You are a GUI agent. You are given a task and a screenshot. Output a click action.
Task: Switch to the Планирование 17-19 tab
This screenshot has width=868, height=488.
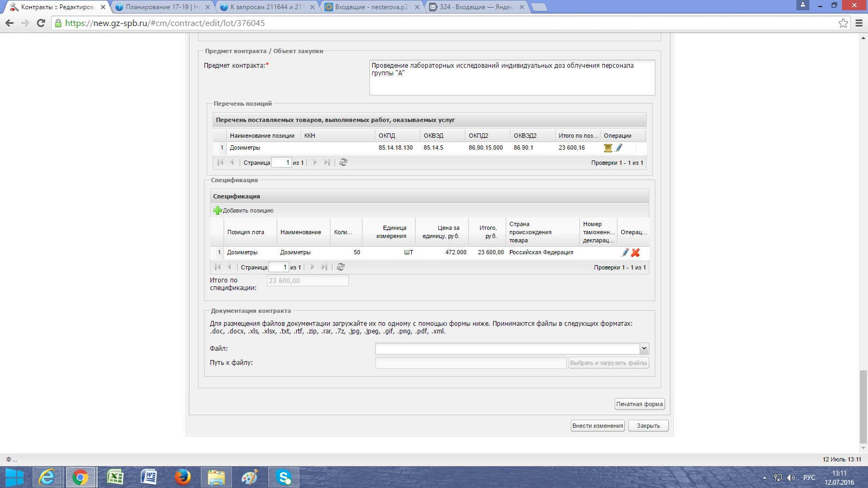click(x=163, y=7)
